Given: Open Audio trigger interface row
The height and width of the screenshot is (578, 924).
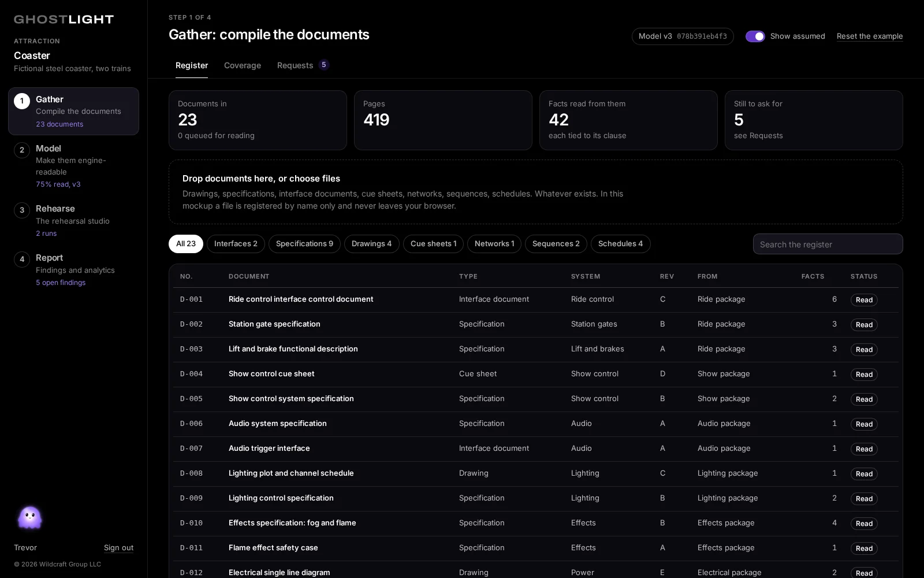Looking at the screenshot, I should (535, 449).
